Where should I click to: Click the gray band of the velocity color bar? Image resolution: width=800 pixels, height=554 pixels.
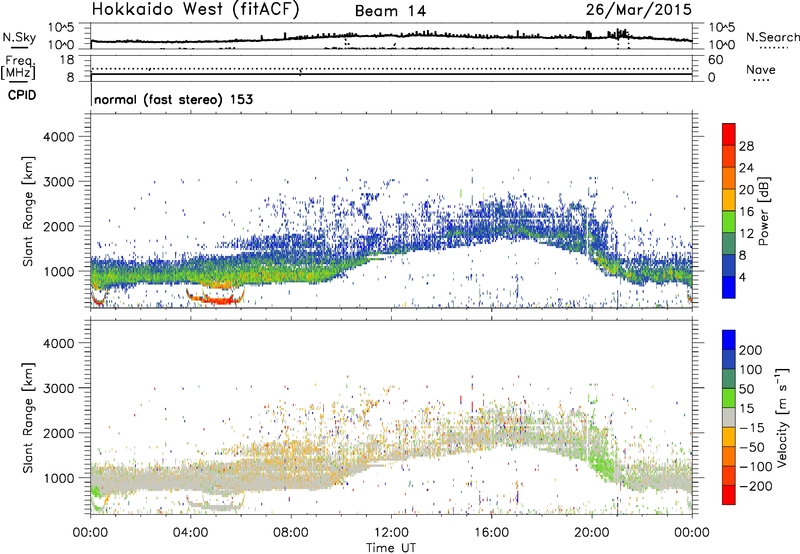729,417
